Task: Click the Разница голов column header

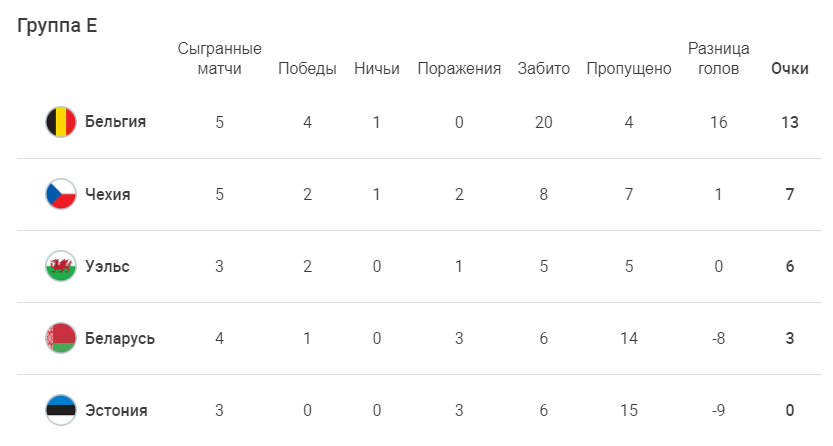Action: (x=718, y=59)
